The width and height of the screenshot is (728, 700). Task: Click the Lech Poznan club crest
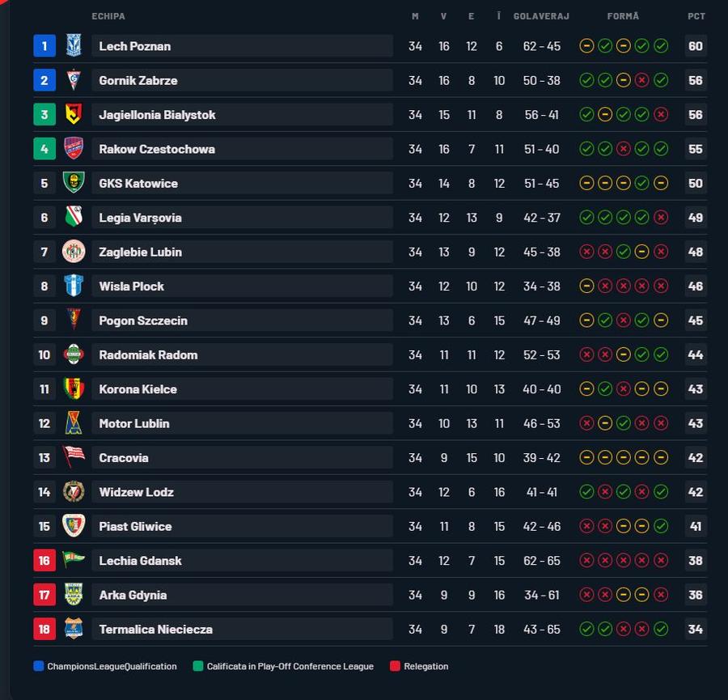[x=74, y=45]
